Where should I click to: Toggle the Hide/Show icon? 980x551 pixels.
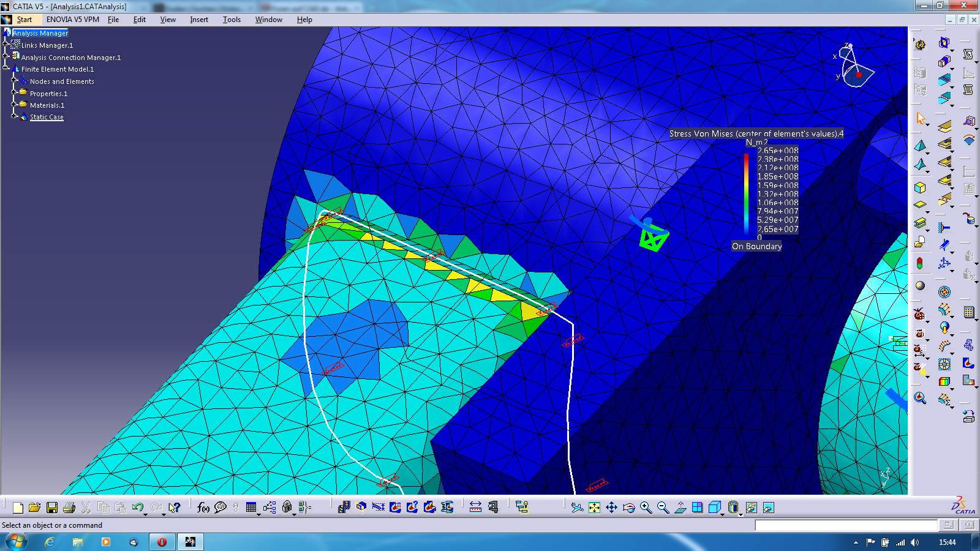click(x=752, y=508)
